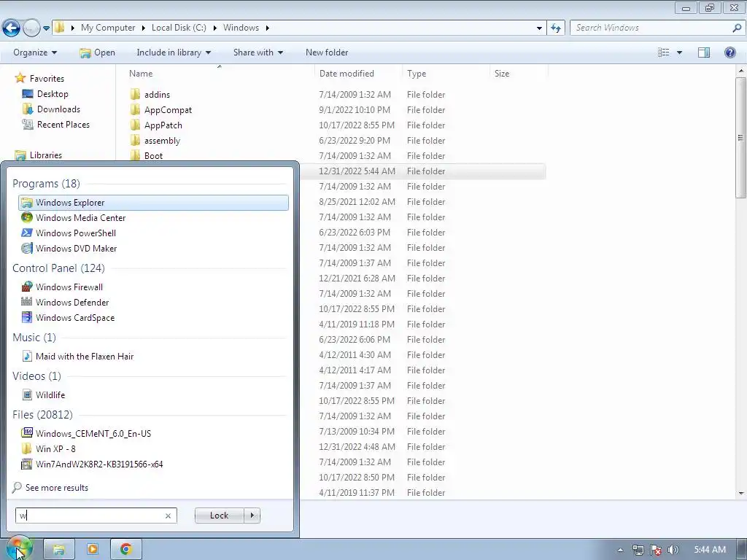Click the Lock button
This screenshot has width=747, height=560.
[219, 516]
